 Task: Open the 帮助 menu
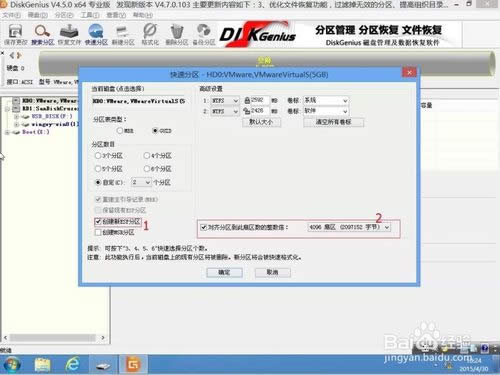(x=143, y=15)
